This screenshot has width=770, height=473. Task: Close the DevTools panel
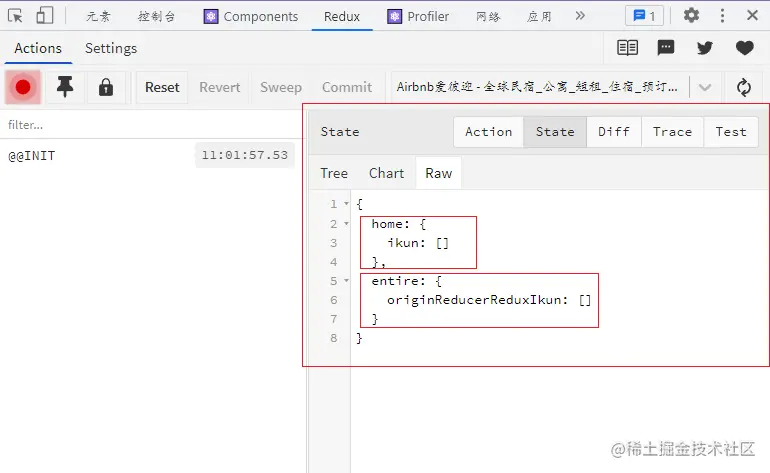752,15
